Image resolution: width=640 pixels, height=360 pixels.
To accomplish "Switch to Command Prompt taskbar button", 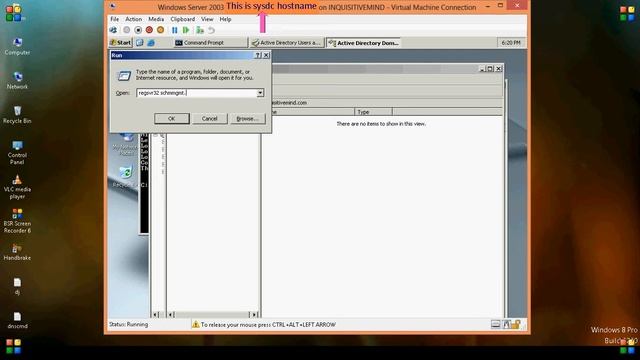I will point(210,42).
